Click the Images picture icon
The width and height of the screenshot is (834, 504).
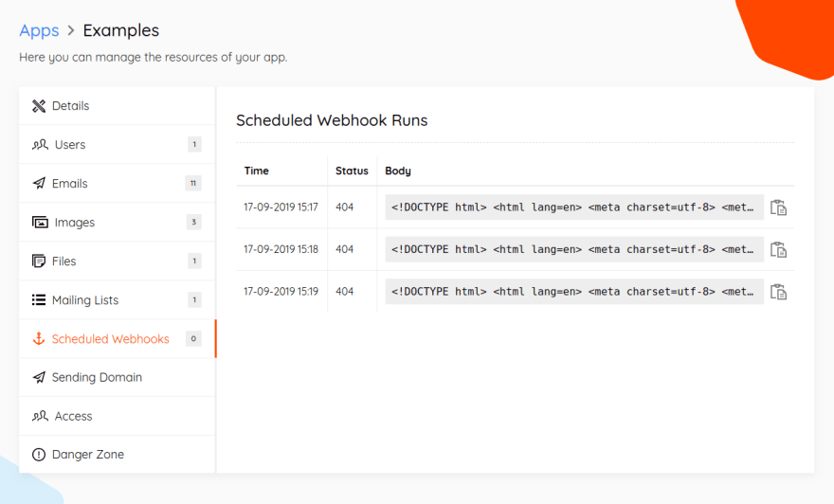pyautogui.click(x=40, y=223)
